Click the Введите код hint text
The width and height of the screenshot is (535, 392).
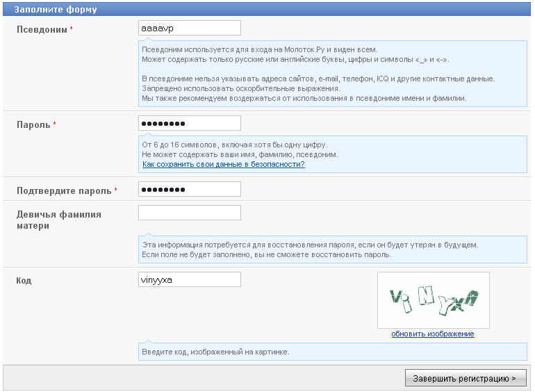coord(215,352)
